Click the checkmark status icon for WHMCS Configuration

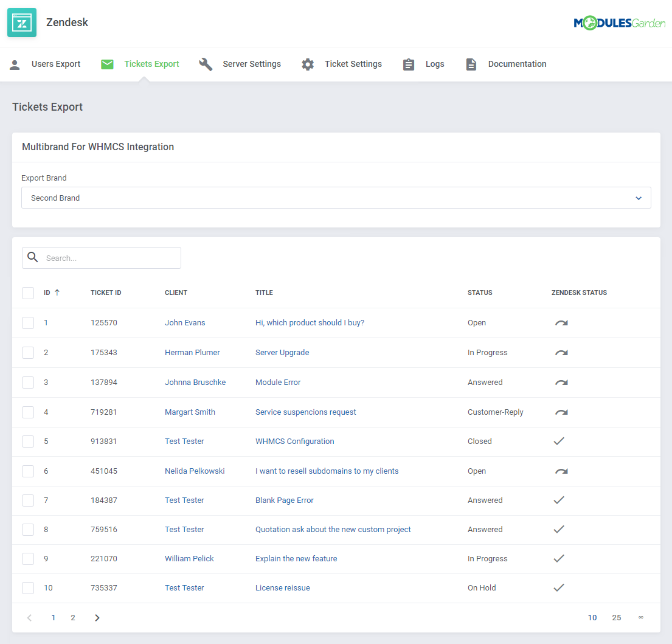(x=559, y=441)
